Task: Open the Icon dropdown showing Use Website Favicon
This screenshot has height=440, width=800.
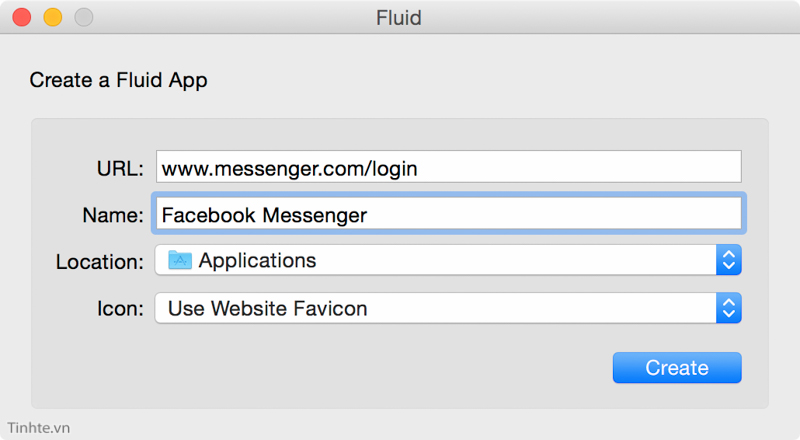Action: pos(448,308)
